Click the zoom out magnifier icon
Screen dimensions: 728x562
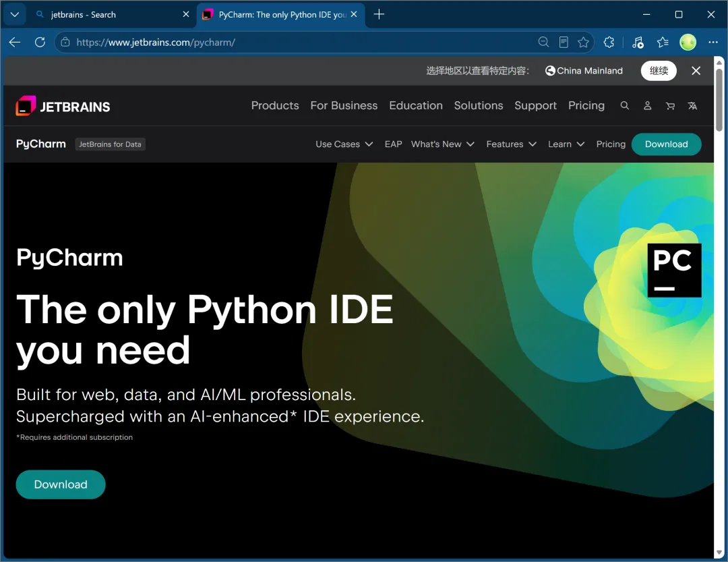pyautogui.click(x=543, y=43)
